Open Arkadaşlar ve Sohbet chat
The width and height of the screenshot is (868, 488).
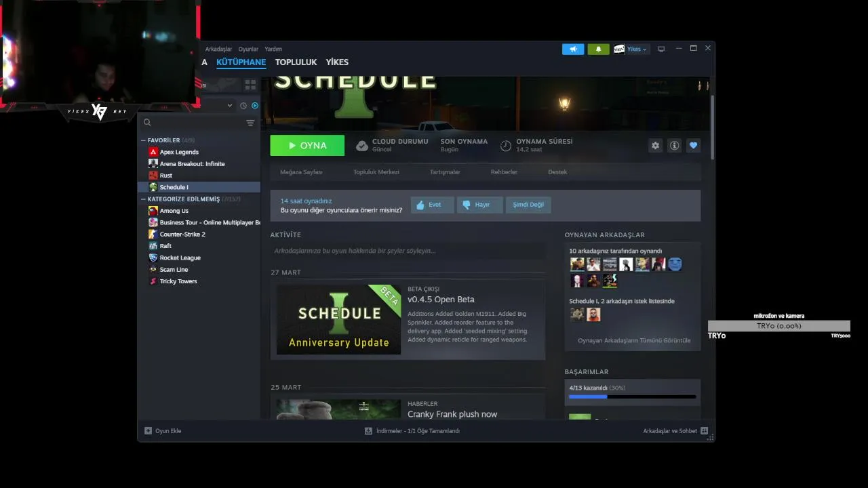675,431
